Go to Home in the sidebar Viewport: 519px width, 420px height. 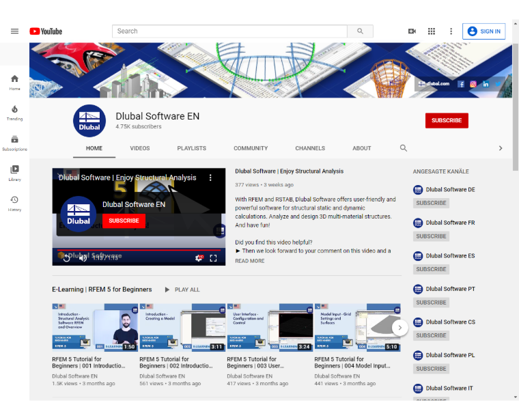(14, 83)
